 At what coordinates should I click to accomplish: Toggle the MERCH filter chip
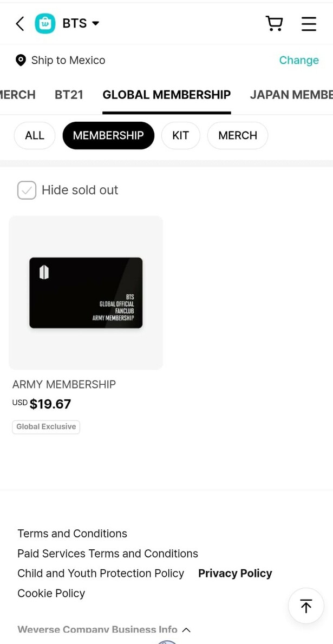point(237,135)
